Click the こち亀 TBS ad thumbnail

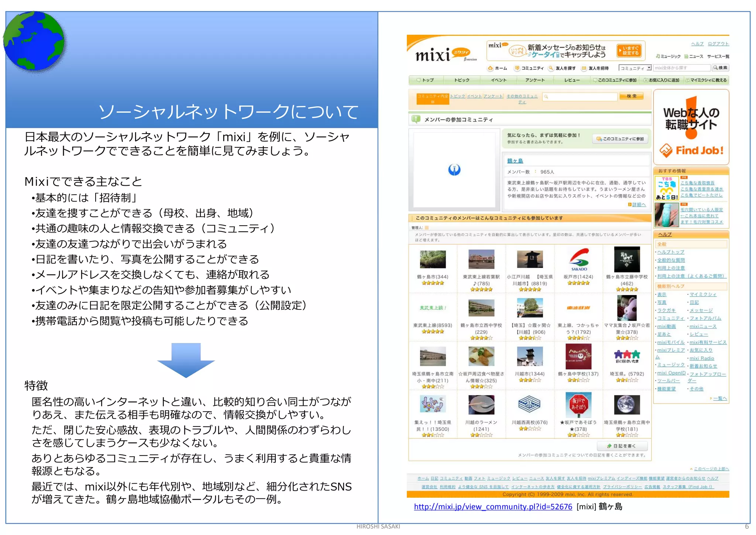pos(667,188)
